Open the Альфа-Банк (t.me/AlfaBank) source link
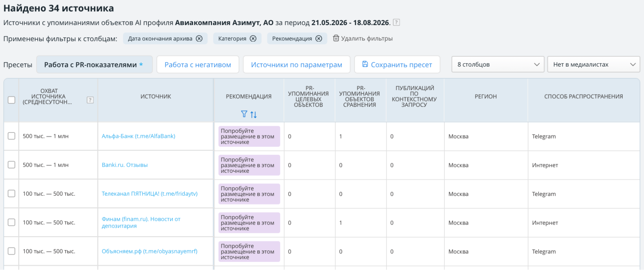This screenshot has height=270, width=644. click(x=139, y=136)
